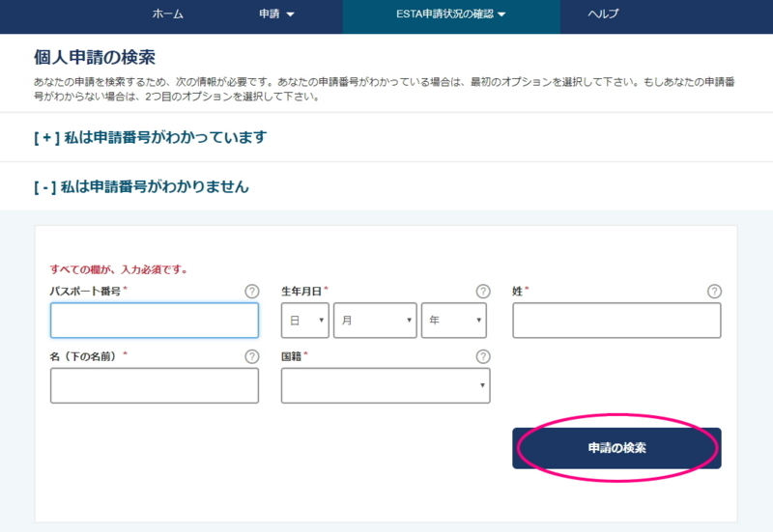773x532 pixels.
Task: Open help icon for 生年月日 field
Action: pos(483,292)
